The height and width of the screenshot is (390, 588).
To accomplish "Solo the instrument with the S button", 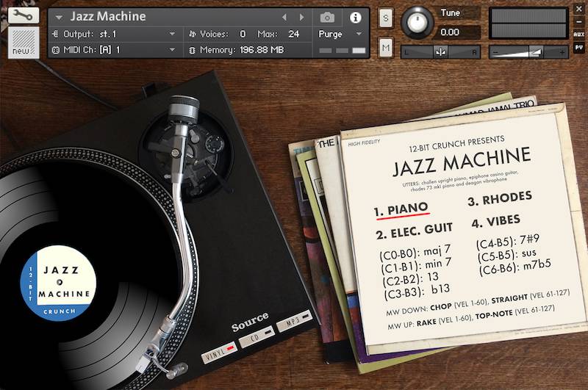I will [x=386, y=18].
